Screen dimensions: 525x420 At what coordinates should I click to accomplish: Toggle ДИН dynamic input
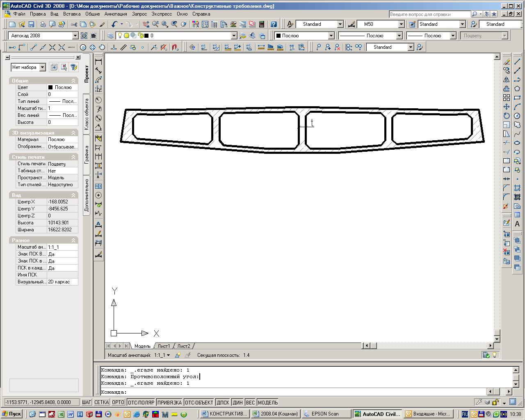pyautogui.click(x=238, y=402)
